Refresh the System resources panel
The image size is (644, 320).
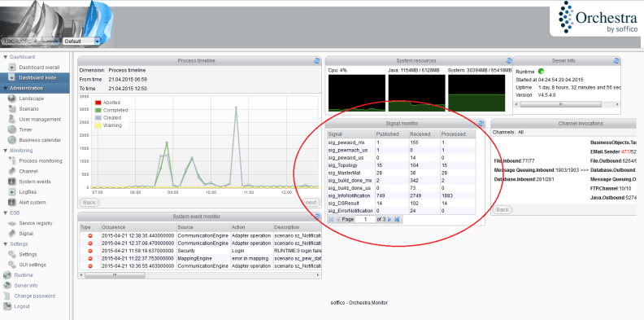click(x=509, y=60)
